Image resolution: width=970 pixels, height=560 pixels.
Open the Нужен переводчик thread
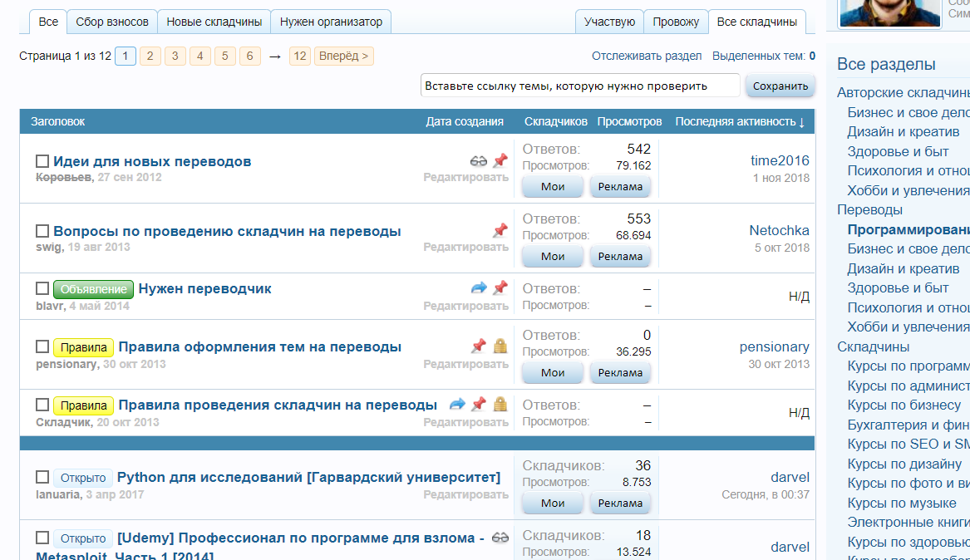coord(204,288)
